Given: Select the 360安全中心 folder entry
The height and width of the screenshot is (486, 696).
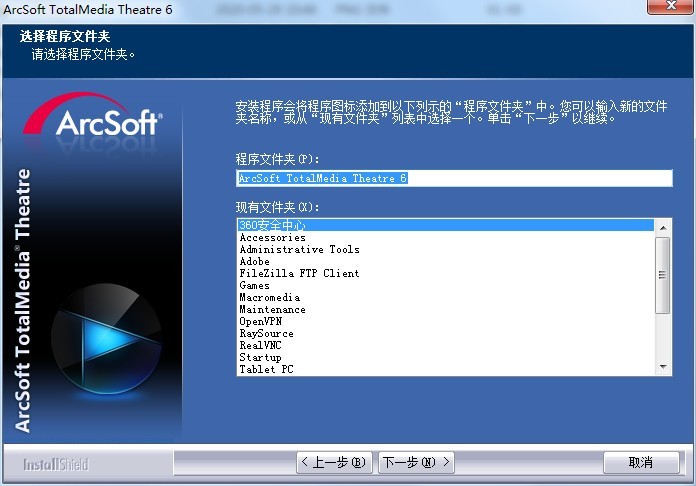Looking at the screenshot, I should point(445,225).
